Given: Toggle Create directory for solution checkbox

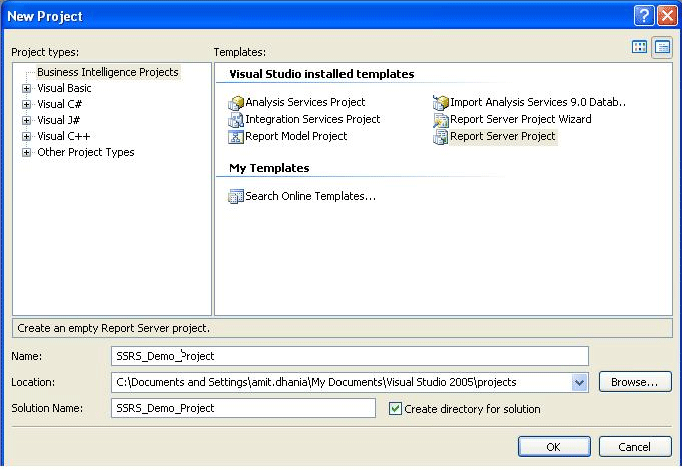Looking at the screenshot, I should pos(395,409).
